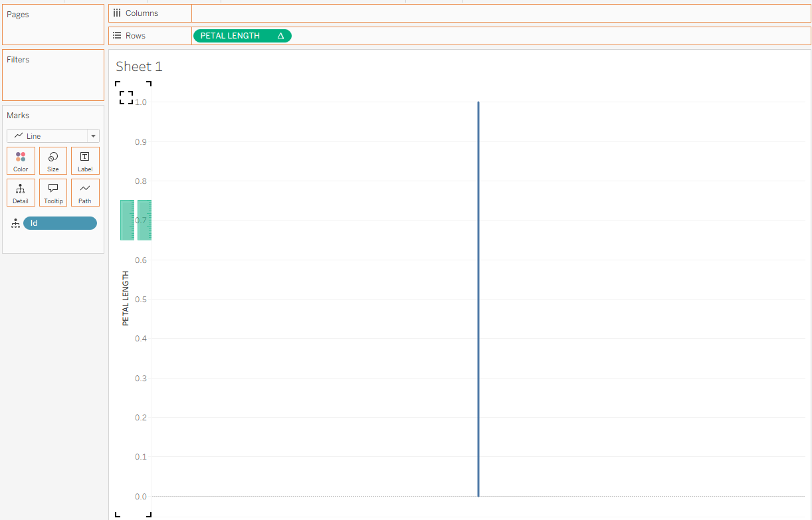
Task: Click axis tick label 0.6
Action: (141, 260)
